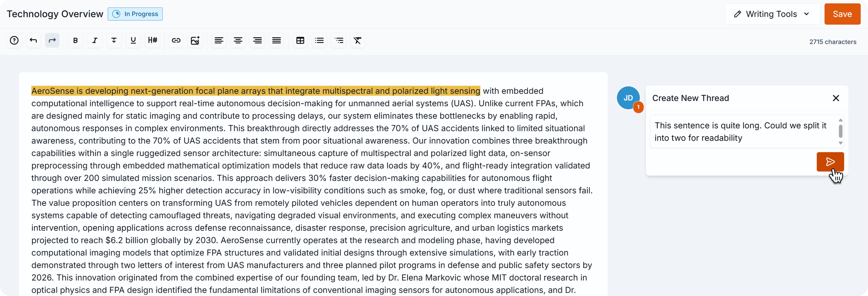Insert a table from the toolbar

tap(300, 40)
